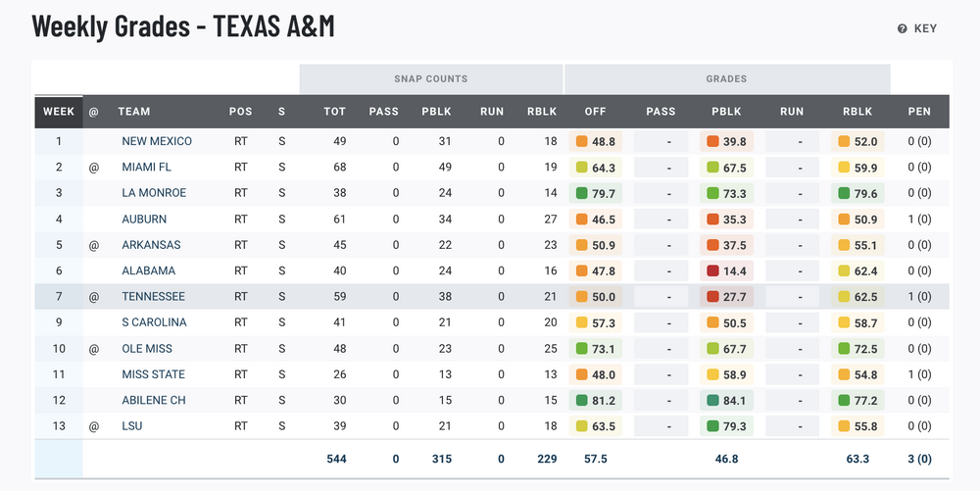The width and height of the screenshot is (980, 491).
Task: Open the MIAMI FL team link
Action: coord(146,168)
